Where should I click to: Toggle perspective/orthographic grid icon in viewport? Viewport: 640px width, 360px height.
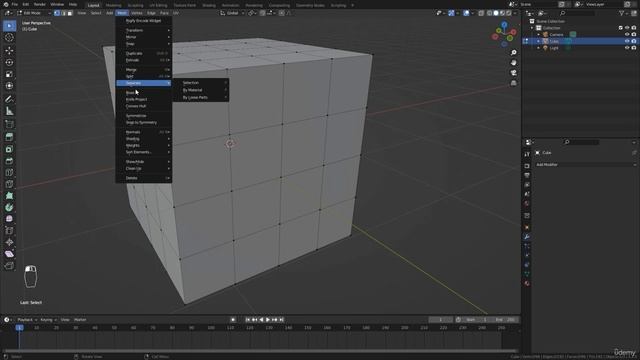[x=513, y=83]
